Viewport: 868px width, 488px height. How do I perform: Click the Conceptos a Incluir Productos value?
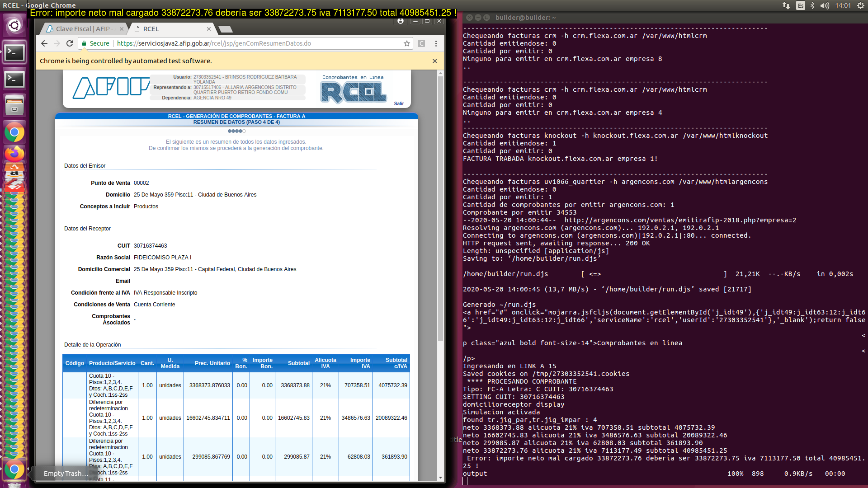tap(146, 206)
